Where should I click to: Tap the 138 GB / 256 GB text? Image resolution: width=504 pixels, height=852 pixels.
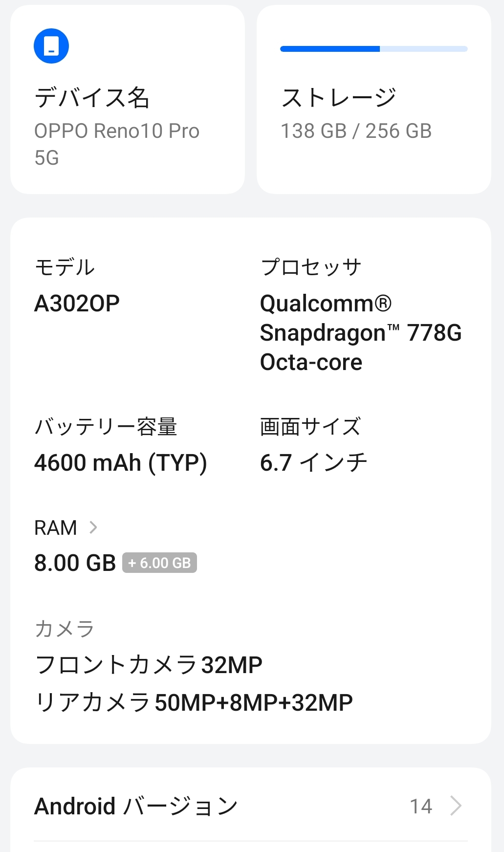356,131
